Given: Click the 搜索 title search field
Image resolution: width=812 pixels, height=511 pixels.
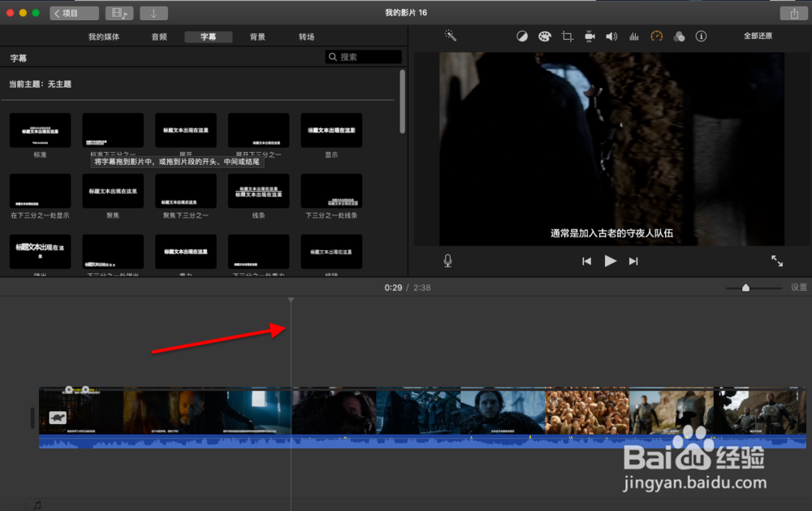Looking at the screenshot, I should click(364, 57).
